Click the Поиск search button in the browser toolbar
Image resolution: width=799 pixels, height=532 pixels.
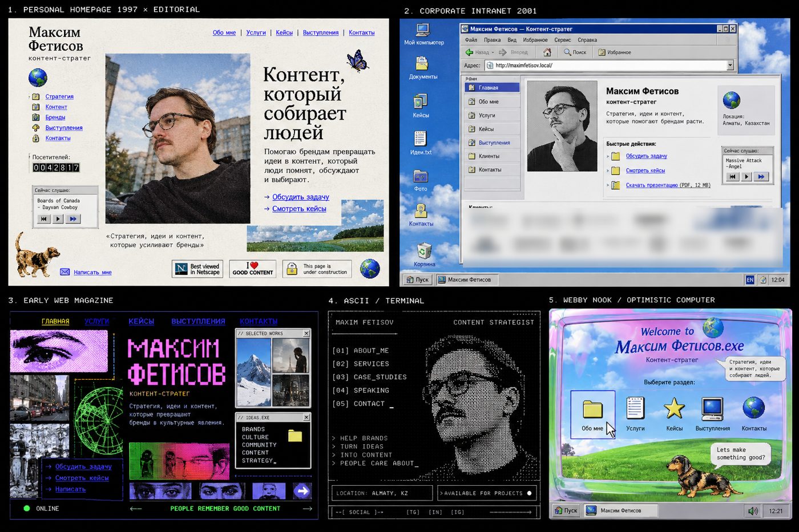coord(575,52)
